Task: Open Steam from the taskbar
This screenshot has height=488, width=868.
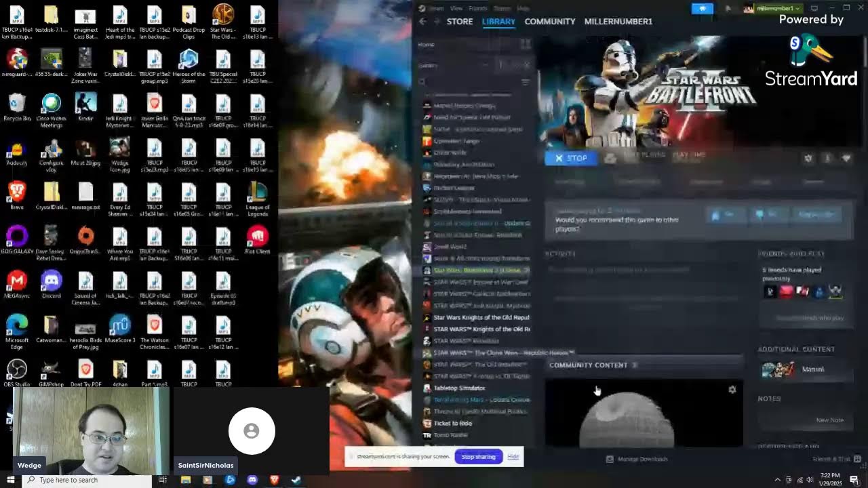Action: pyautogui.click(x=296, y=480)
